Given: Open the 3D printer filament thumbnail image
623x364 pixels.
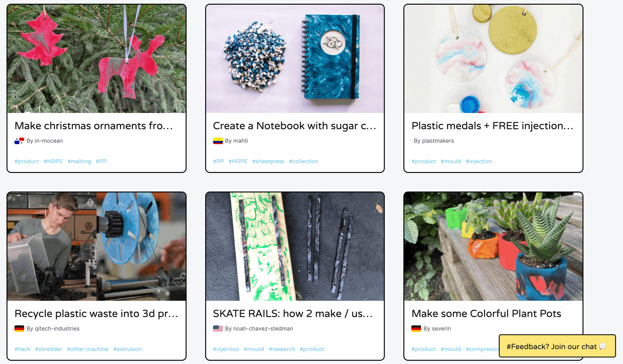Looking at the screenshot, I should click(x=96, y=246).
